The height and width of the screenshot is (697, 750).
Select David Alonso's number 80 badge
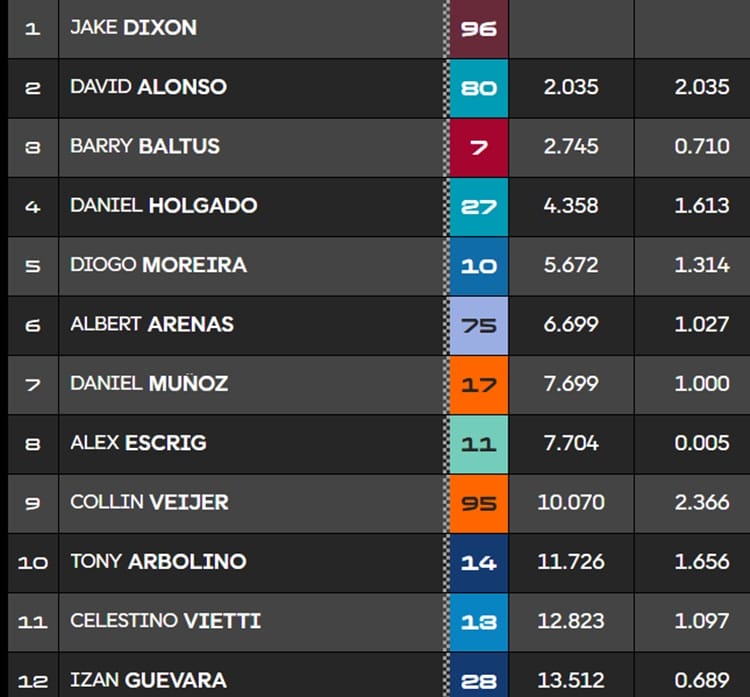[478, 87]
